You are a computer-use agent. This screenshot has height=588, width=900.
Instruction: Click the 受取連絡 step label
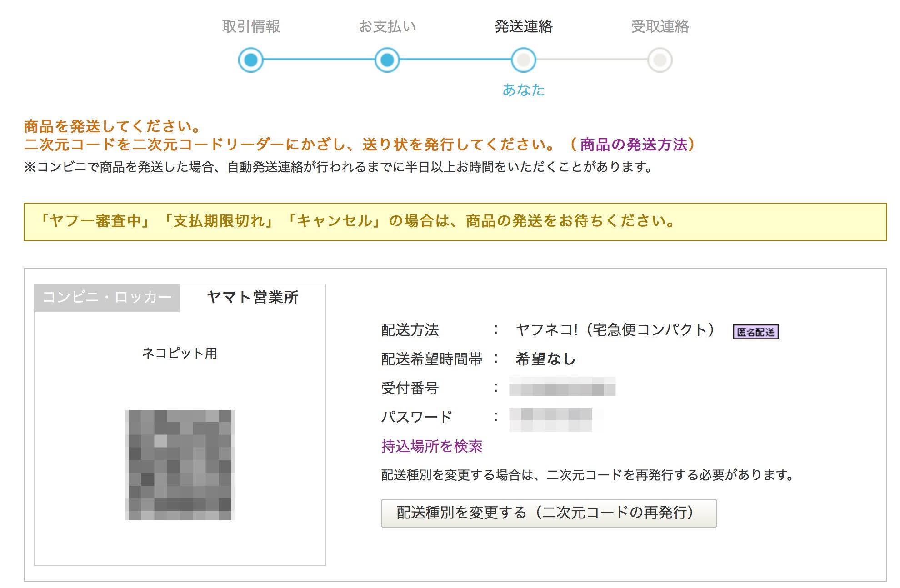[x=660, y=26]
